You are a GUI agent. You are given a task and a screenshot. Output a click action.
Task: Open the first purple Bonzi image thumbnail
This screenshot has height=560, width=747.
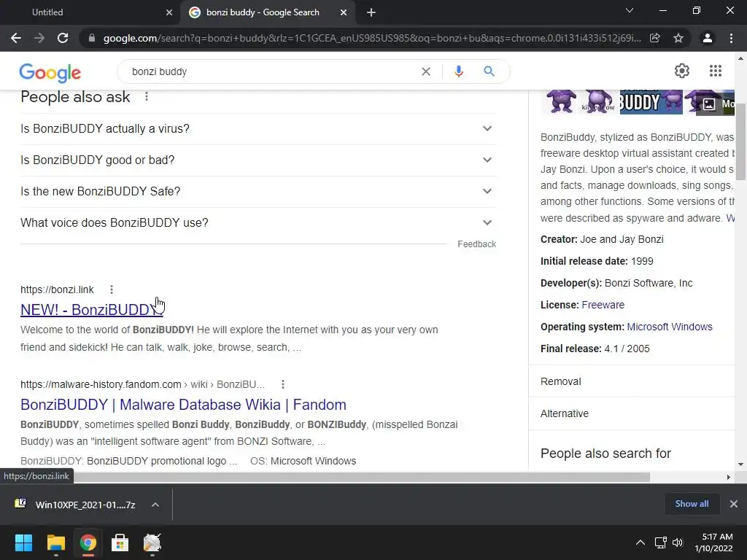tap(560, 101)
